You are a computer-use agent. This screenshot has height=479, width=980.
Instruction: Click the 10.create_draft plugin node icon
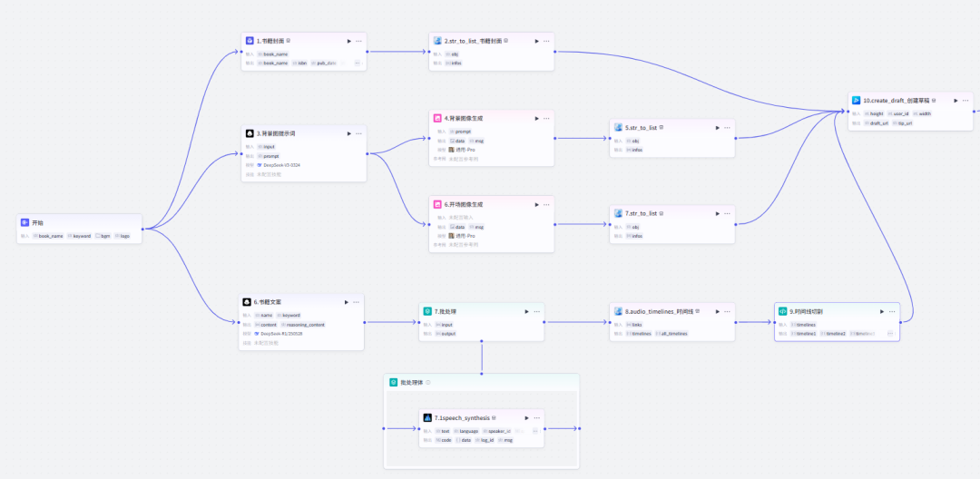coord(856,100)
